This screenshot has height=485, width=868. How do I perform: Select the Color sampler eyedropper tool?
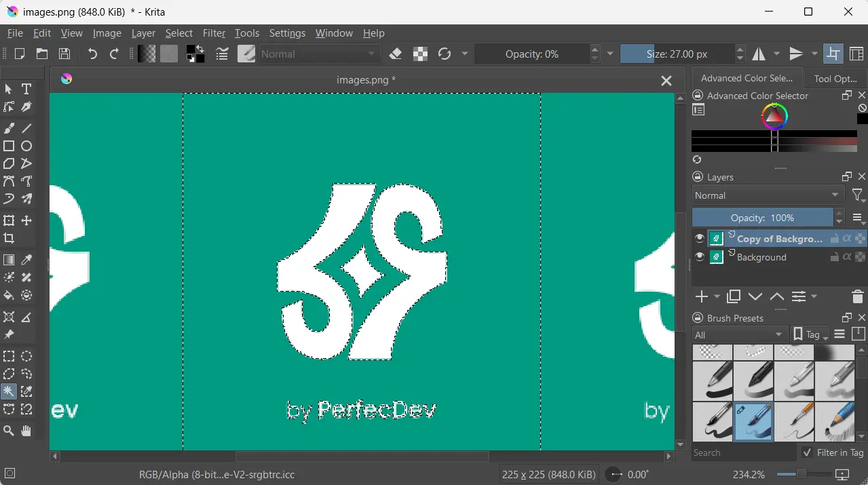point(26,260)
